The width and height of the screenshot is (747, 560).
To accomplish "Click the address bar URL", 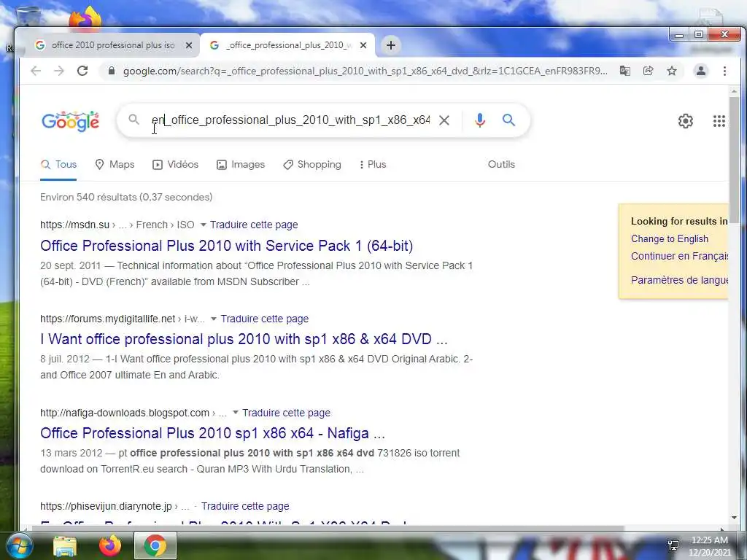I will (x=365, y=71).
